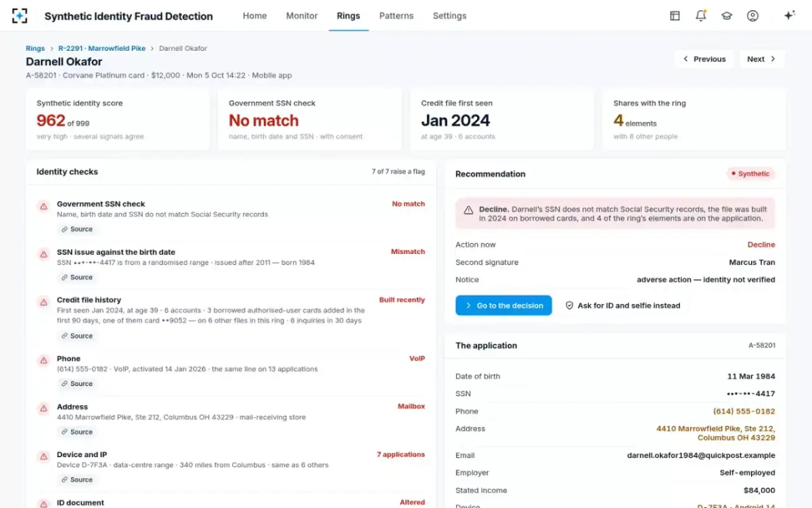Open Source for SSN issue against birth date

[x=76, y=277]
